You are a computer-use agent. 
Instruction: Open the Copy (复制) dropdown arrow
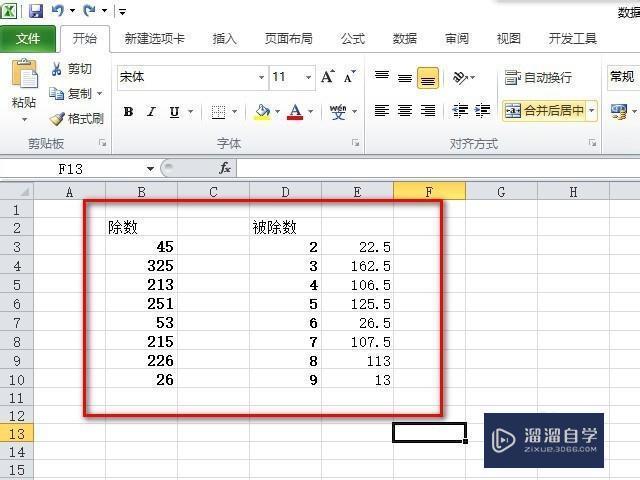(x=99, y=93)
